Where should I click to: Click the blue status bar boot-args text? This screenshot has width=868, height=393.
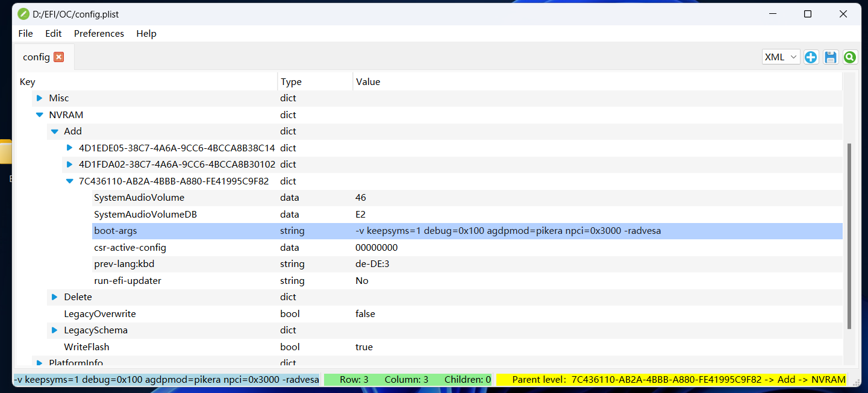[166, 380]
